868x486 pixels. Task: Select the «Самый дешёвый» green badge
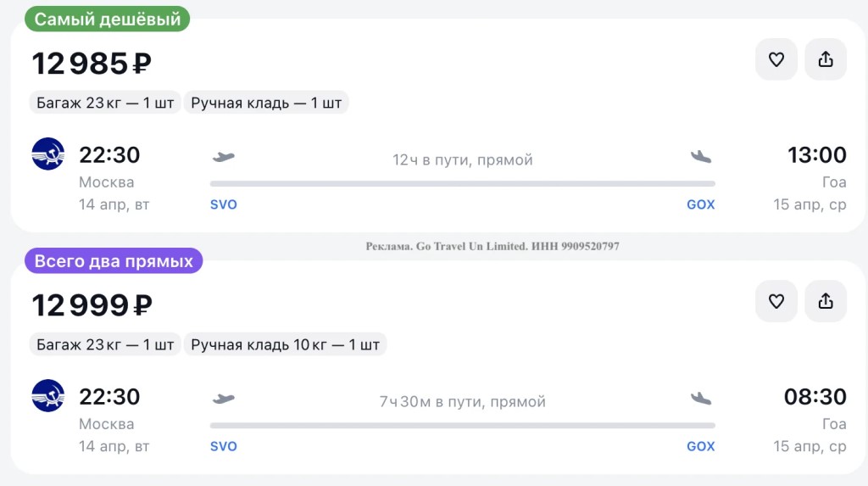coord(107,20)
